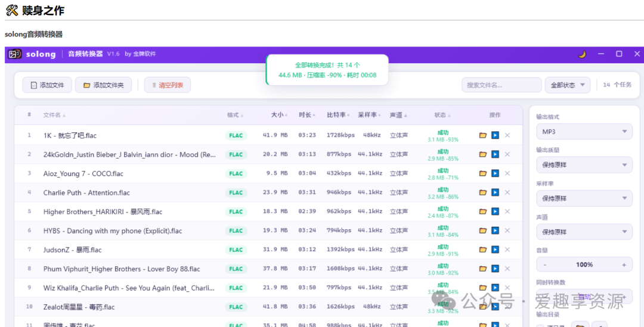
Task: Play Wiz Khalifa See You Again track
Action: (x=496, y=288)
